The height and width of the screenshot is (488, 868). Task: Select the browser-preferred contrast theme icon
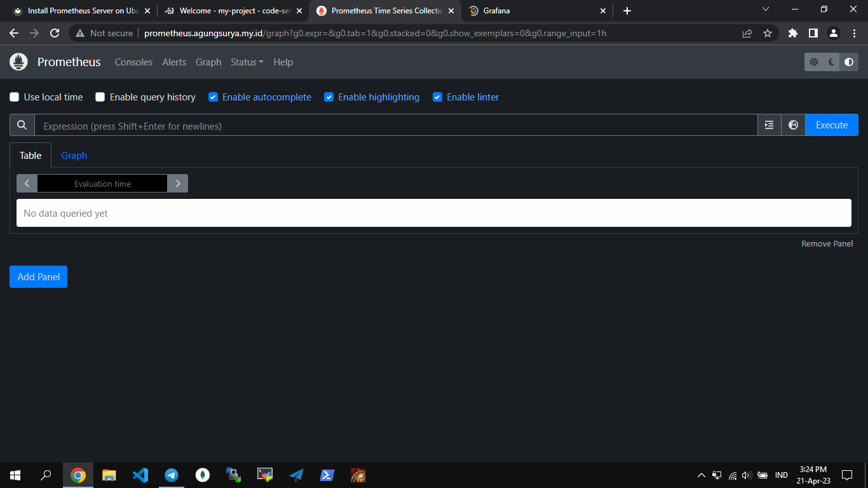coord(849,62)
